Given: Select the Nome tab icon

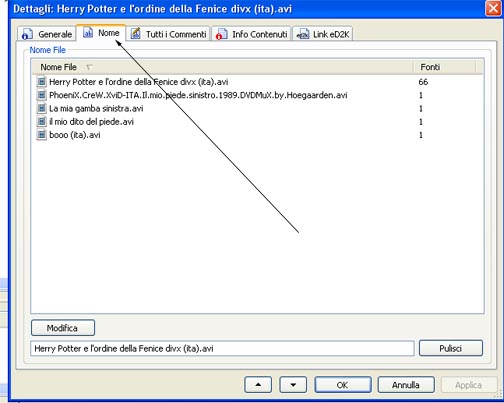Looking at the screenshot, I should click(x=88, y=33).
